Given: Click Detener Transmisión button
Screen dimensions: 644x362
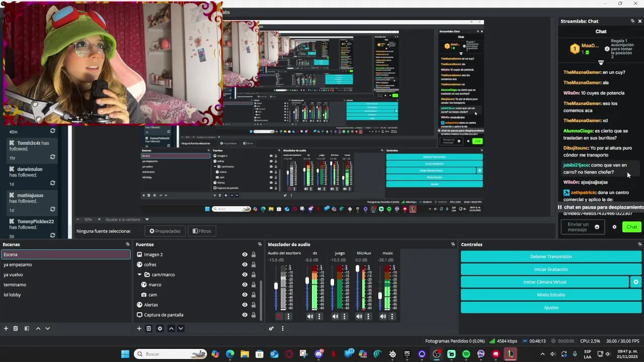Looking at the screenshot, I should pyautogui.click(x=551, y=256).
